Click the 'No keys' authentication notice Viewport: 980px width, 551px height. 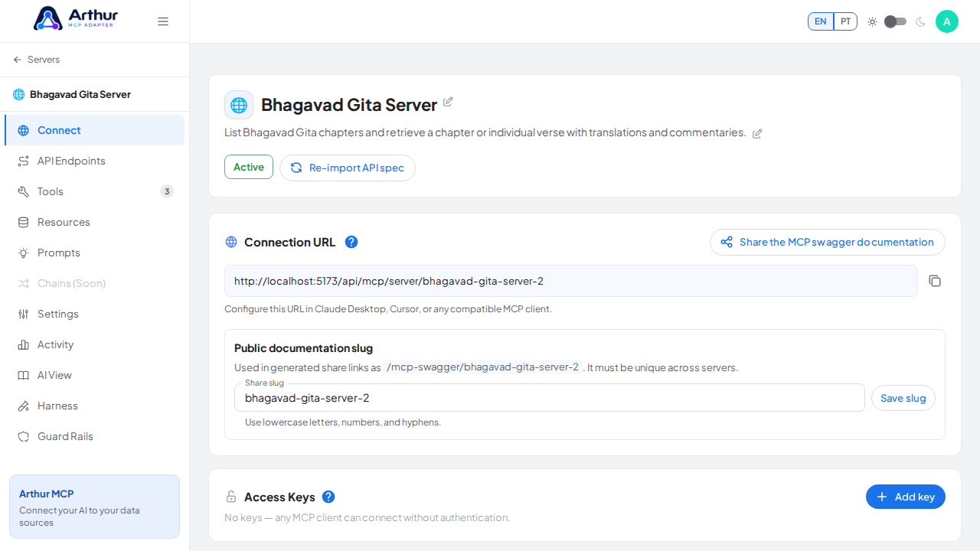tap(367, 517)
